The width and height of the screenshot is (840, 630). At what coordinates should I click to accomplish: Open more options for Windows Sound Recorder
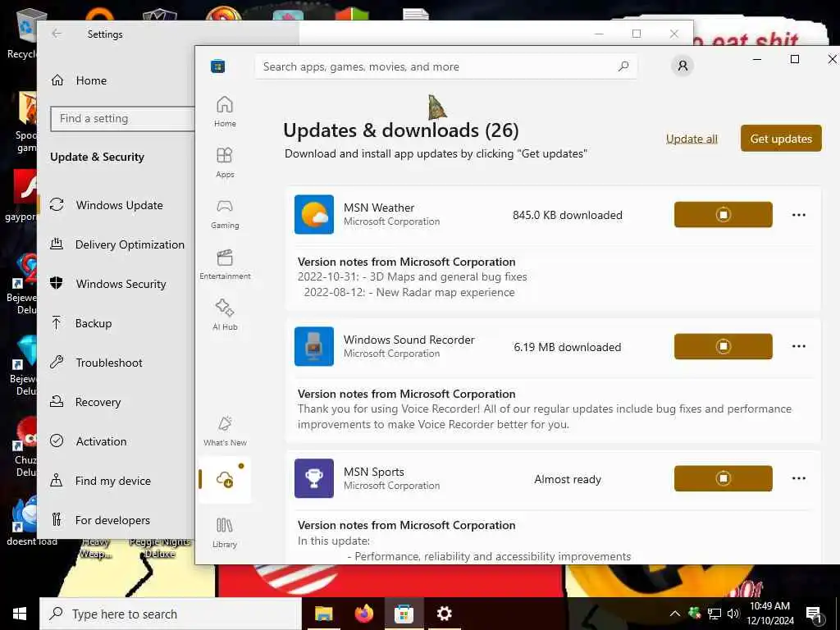click(799, 346)
